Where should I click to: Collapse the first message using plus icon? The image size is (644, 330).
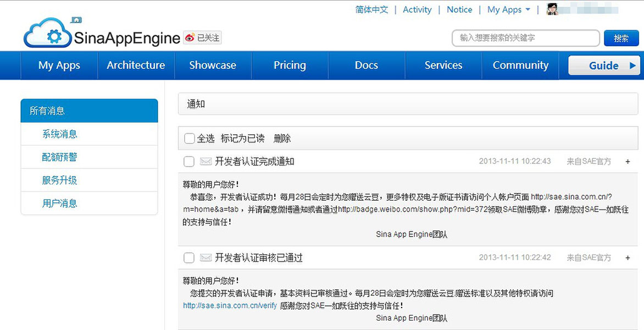tap(628, 162)
